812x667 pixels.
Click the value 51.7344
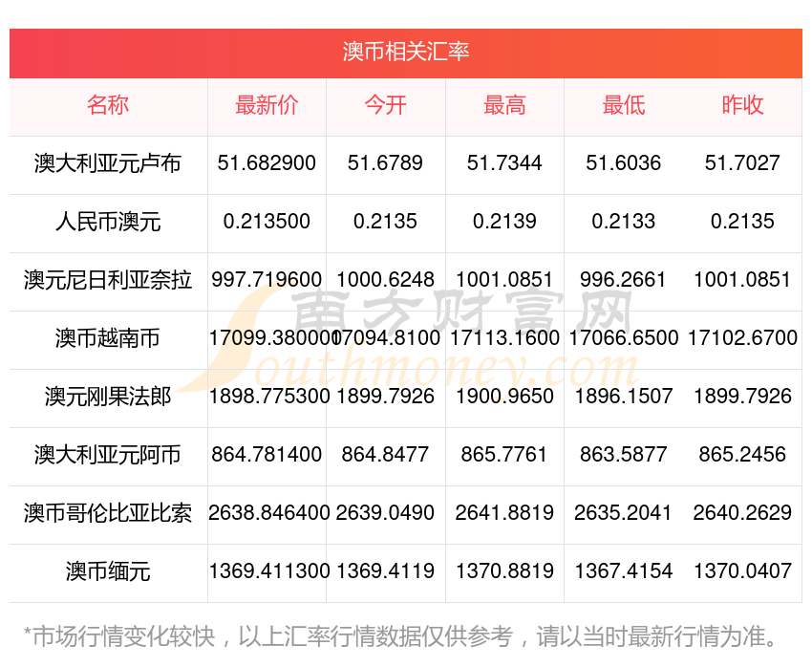504,163
